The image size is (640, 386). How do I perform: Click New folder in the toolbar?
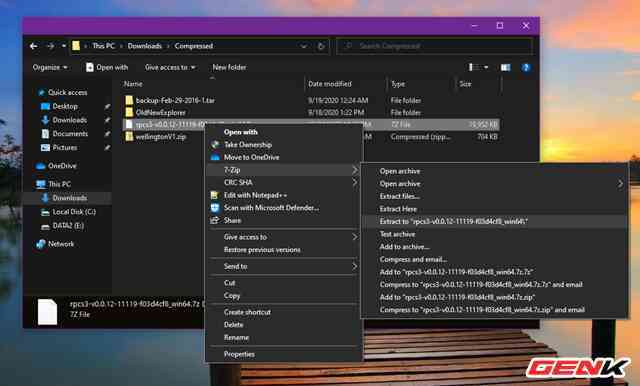(x=229, y=67)
